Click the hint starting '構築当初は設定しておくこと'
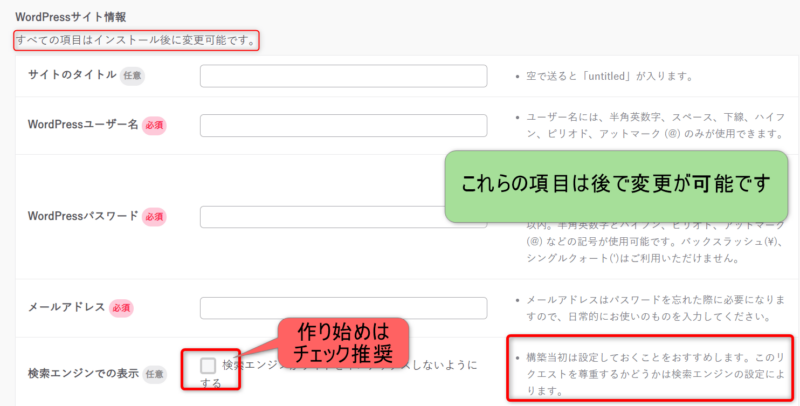This screenshot has width=800, height=406. (x=656, y=374)
